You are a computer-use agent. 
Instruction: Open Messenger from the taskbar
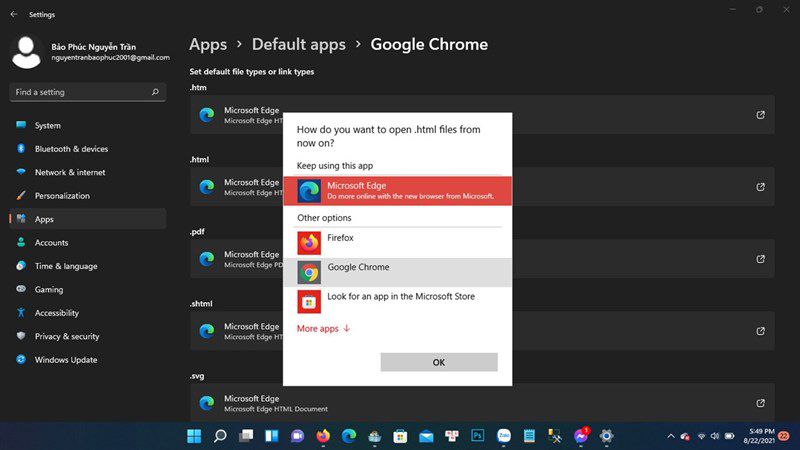[581, 436]
